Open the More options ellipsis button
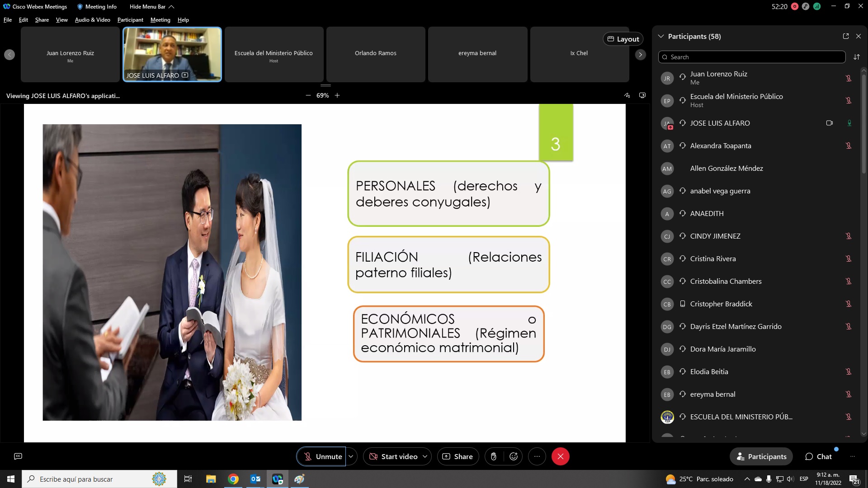This screenshot has height=488, width=868. 537,456
